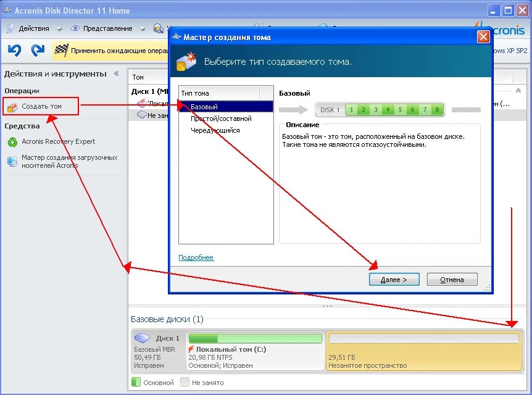Expand the Представление menu arrow

click(x=142, y=29)
